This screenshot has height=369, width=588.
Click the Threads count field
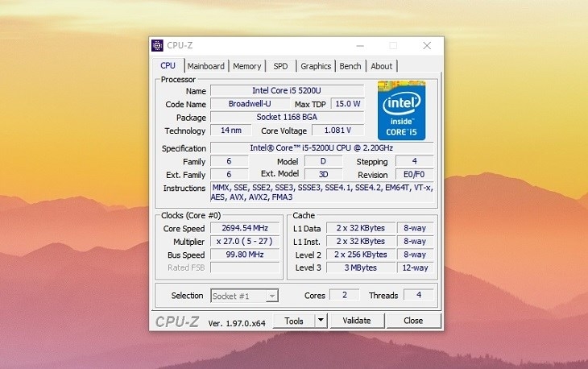tap(418, 296)
